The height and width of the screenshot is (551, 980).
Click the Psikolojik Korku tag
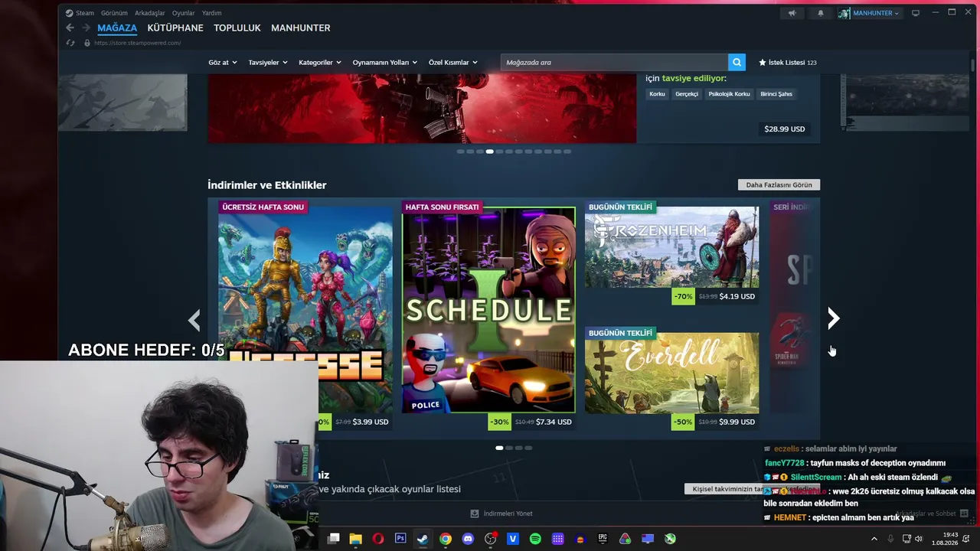click(729, 94)
